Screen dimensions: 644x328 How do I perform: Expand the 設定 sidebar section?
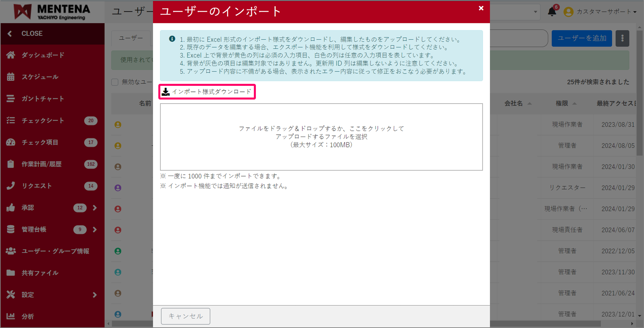(x=95, y=295)
